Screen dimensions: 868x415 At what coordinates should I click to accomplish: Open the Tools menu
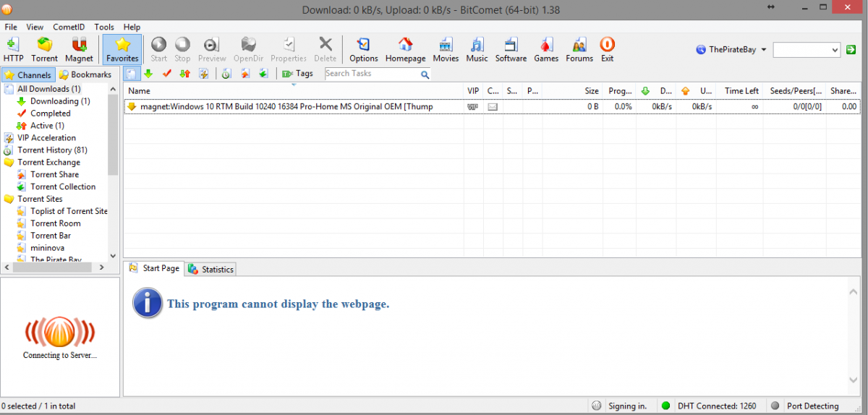click(104, 27)
